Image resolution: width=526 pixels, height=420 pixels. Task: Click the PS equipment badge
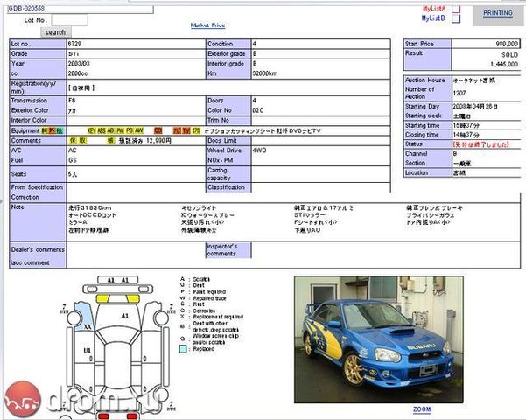click(130, 130)
